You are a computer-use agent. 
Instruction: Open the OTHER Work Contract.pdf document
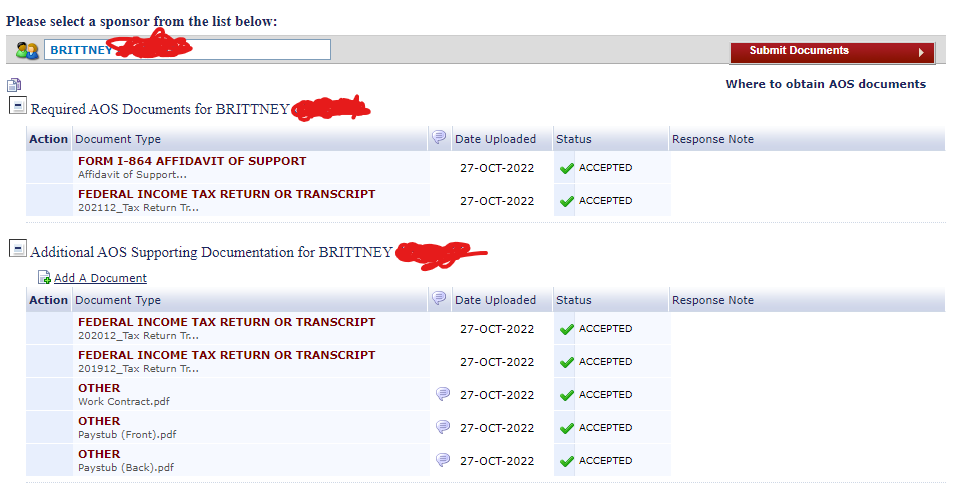99,388
